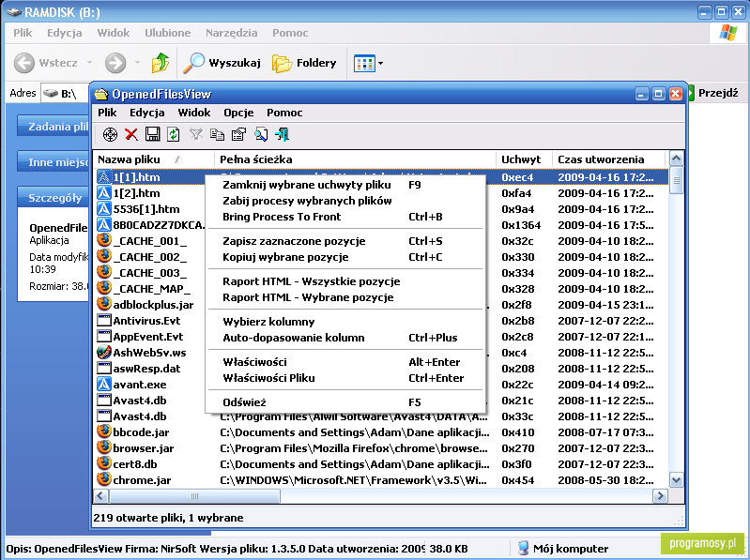Click the Adres address field showing B:\
750x560 pixels.
pyautogui.click(x=65, y=93)
